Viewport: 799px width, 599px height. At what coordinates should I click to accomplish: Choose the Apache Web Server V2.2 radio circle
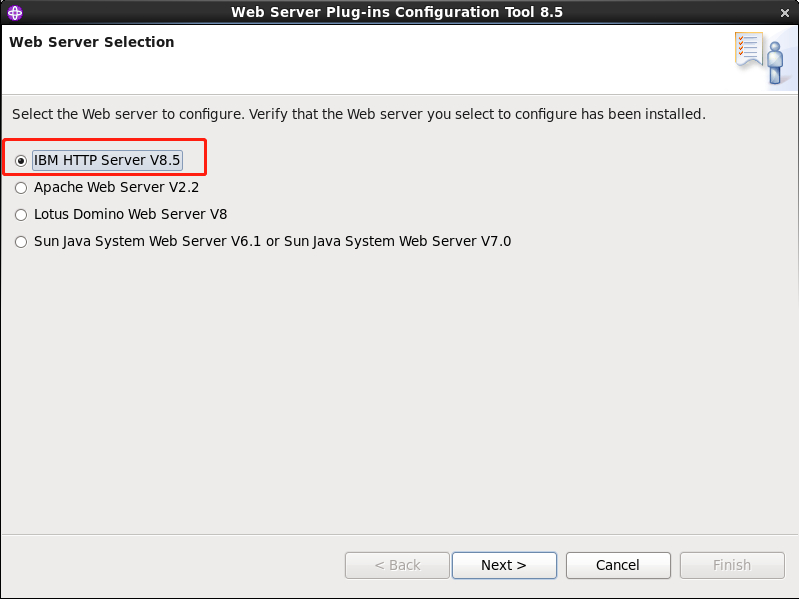tap(21, 188)
